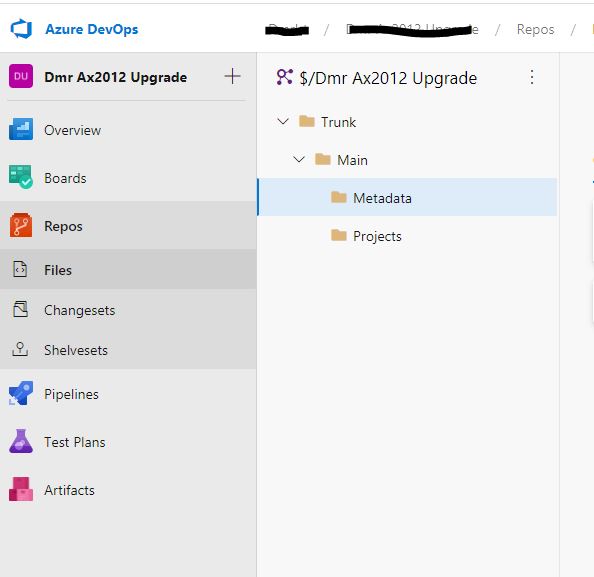Click the DU project avatar

(21, 77)
